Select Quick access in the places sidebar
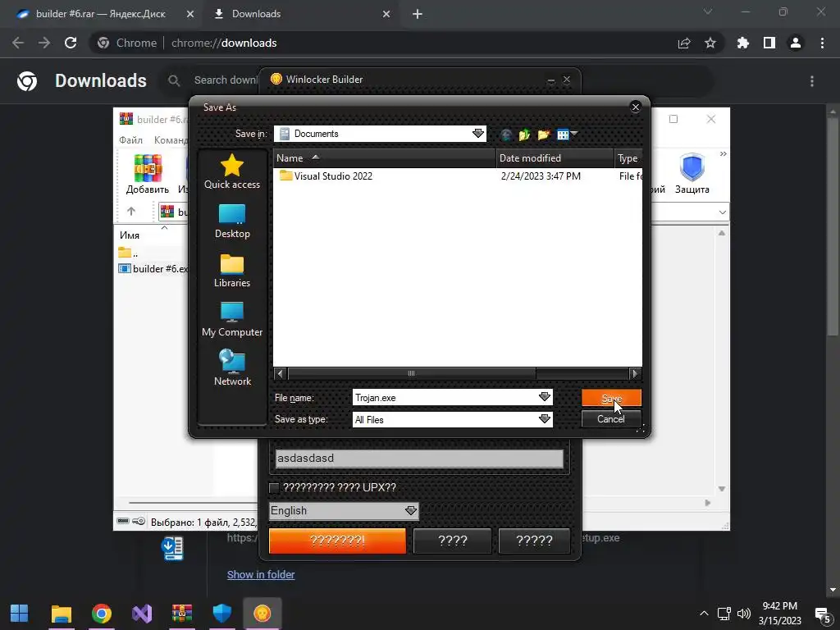The image size is (840, 630). coord(232,171)
